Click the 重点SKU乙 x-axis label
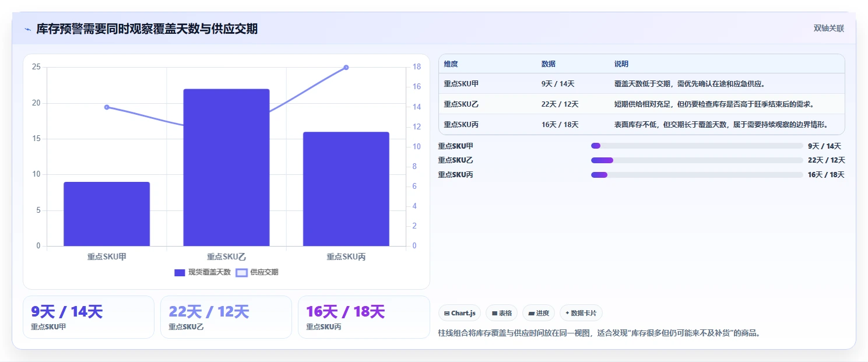 [226, 256]
